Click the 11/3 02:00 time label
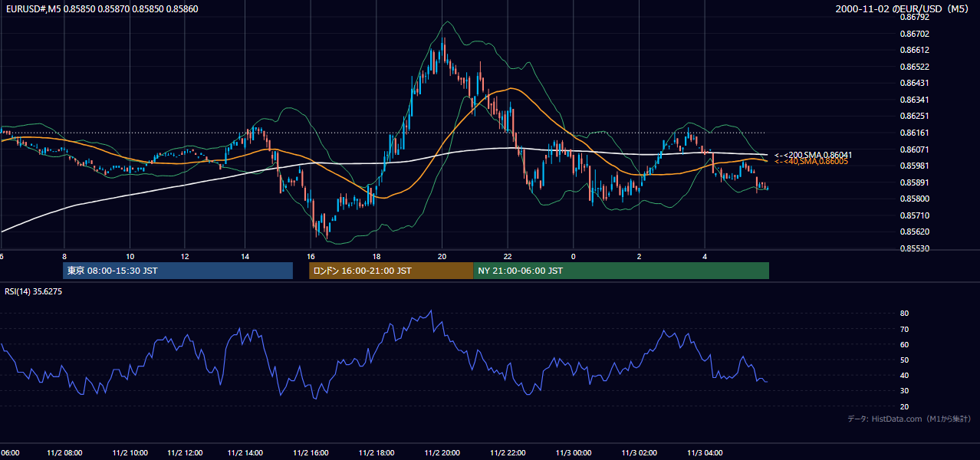Viewport: 980px width, 460px height. click(640, 453)
